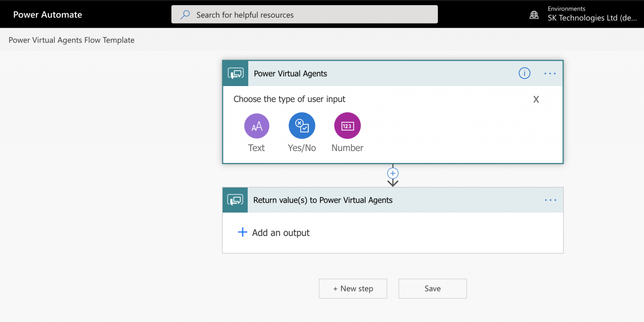Click the Power Virtual Agents Flow Template breadcrumb
Image resolution: width=644 pixels, height=322 pixels.
tap(71, 40)
